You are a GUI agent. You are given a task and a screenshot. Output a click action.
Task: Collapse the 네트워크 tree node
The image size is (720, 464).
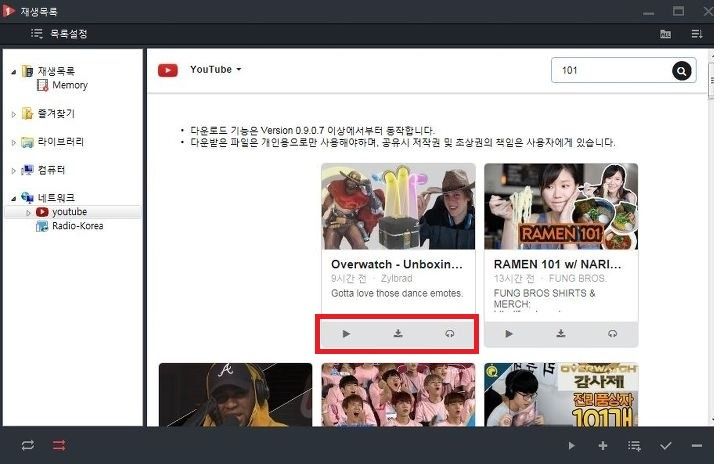tap(14, 198)
